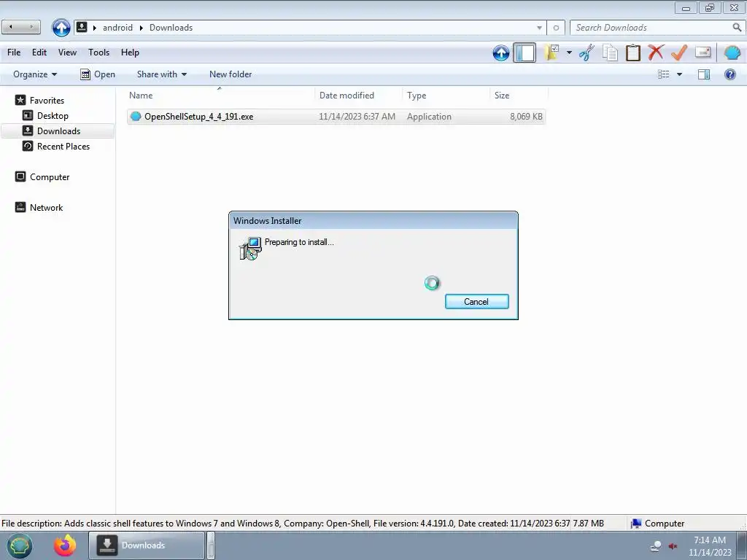747x560 pixels.
Task: Click the Copy pages icon
Action: 610,52
